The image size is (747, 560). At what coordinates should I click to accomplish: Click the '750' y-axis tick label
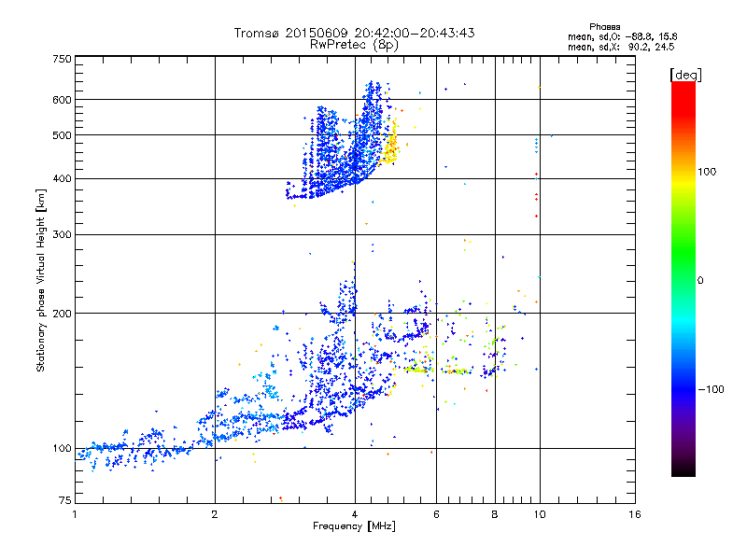[x=62, y=59]
